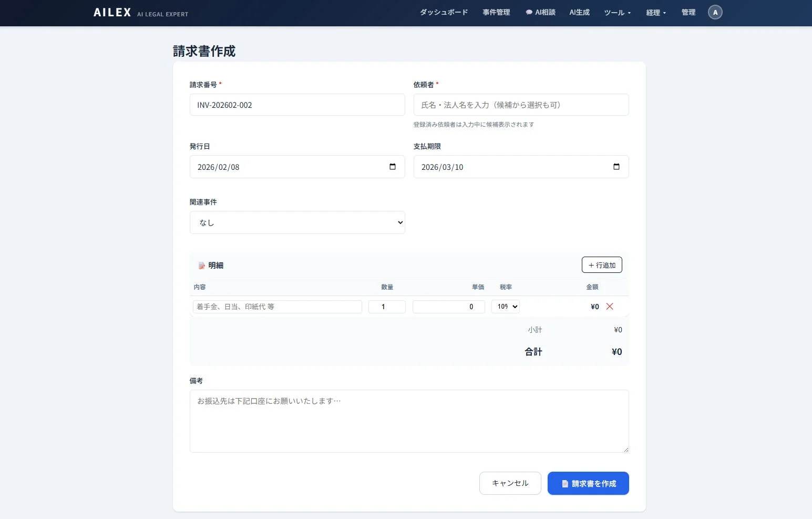Click the AI相談 chat bubble icon
Viewport: 812px width, 519px height.
tap(528, 12)
